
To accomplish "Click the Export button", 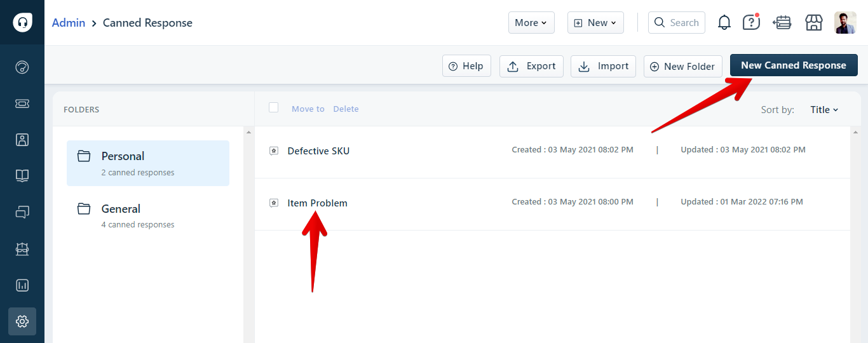I will pos(531,66).
